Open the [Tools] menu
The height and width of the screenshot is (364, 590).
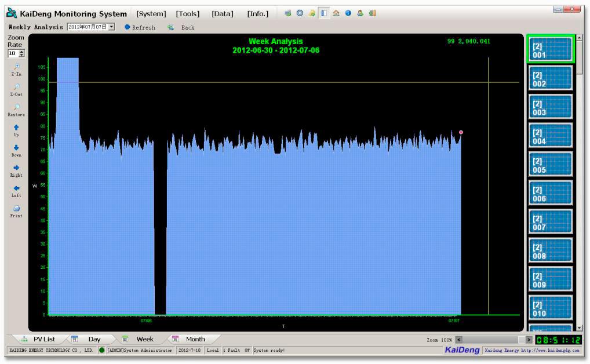click(188, 14)
